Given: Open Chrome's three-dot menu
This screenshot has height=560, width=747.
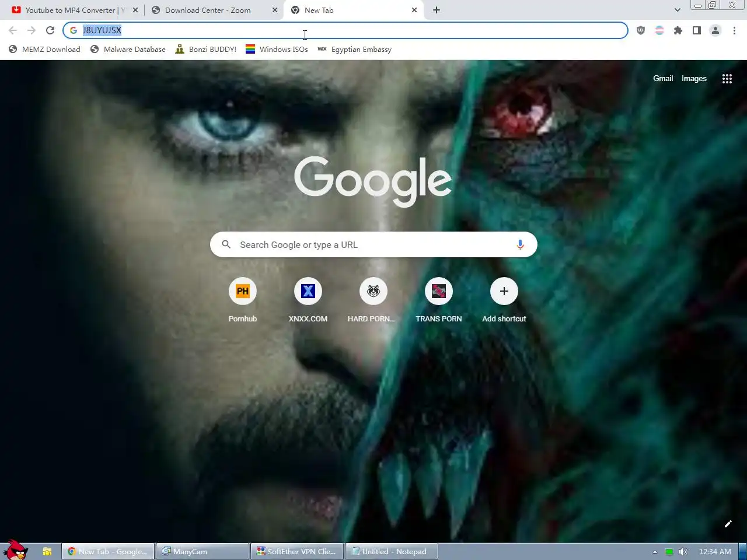Looking at the screenshot, I should pyautogui.click(x=734, y=30).
